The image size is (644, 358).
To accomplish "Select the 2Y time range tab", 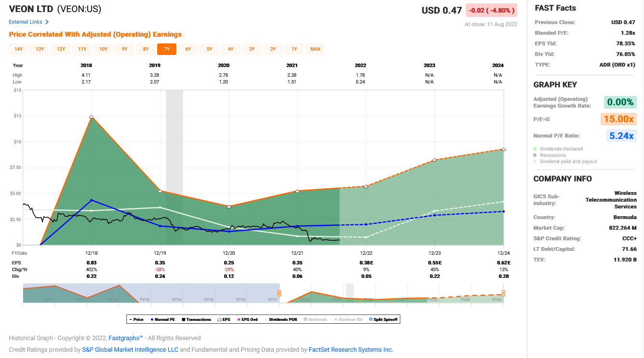I will [x=273, y=49].
